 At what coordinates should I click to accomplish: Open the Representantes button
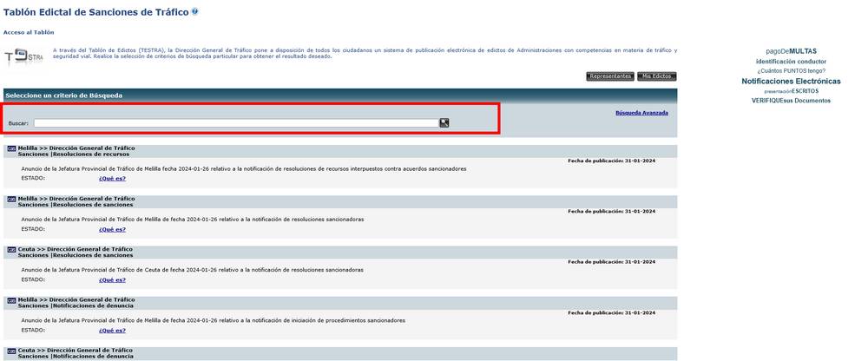(x=610, y=76)
